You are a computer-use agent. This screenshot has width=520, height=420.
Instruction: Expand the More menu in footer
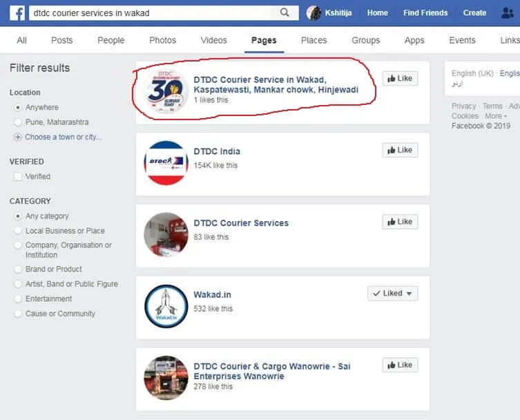(x=496, y=116)
